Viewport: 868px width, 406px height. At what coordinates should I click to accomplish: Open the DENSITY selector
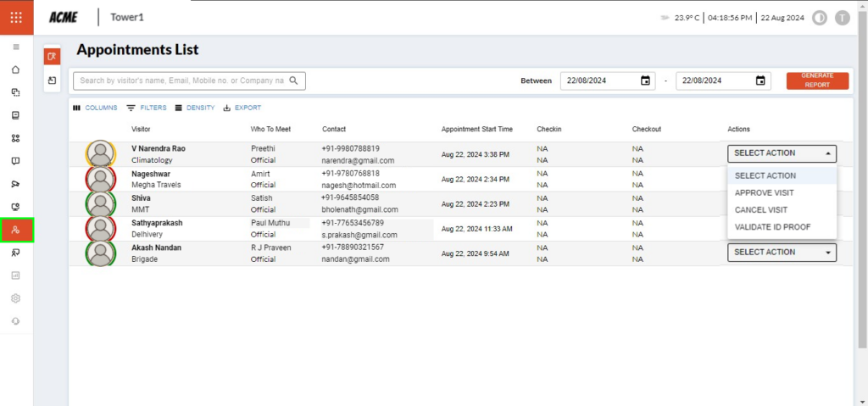tap(195, 108)
